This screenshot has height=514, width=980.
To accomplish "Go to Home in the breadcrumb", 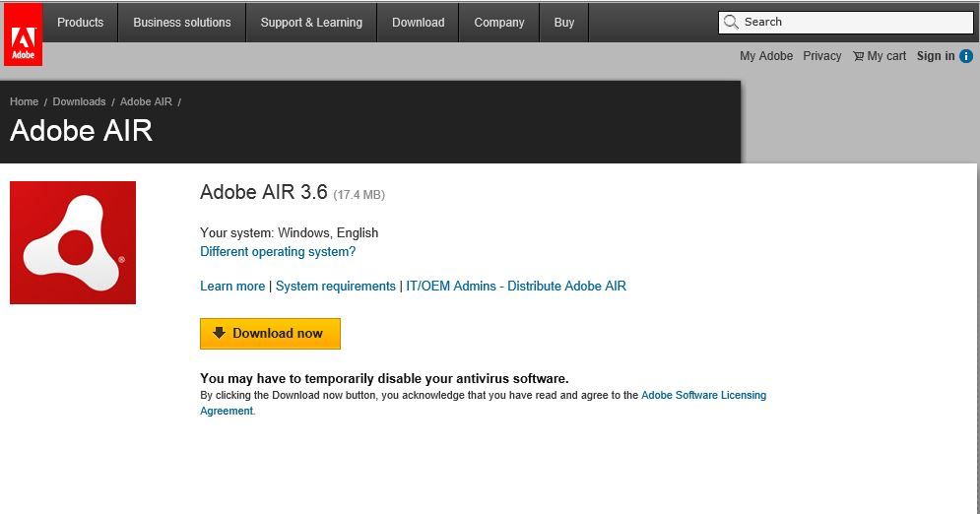I will coord(25,101).
